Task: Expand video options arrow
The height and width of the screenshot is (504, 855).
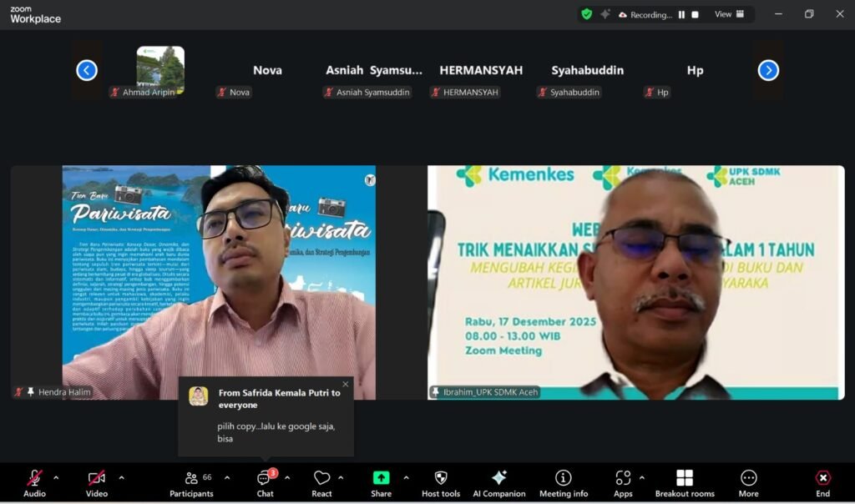Action: [x=121, y=478]
